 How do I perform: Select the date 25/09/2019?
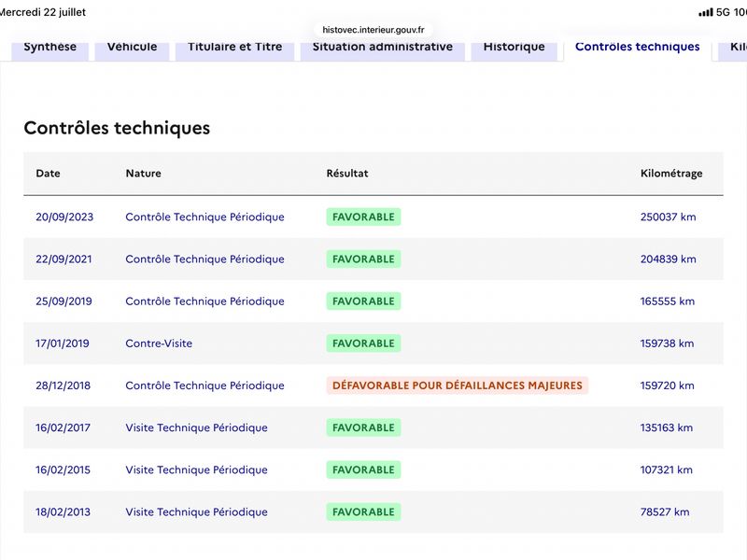(63, 301)
